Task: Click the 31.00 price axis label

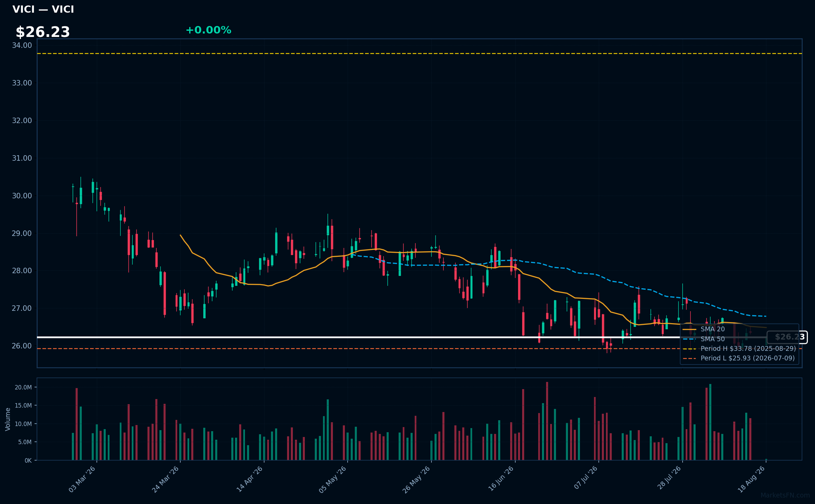Action: [22, 158]
